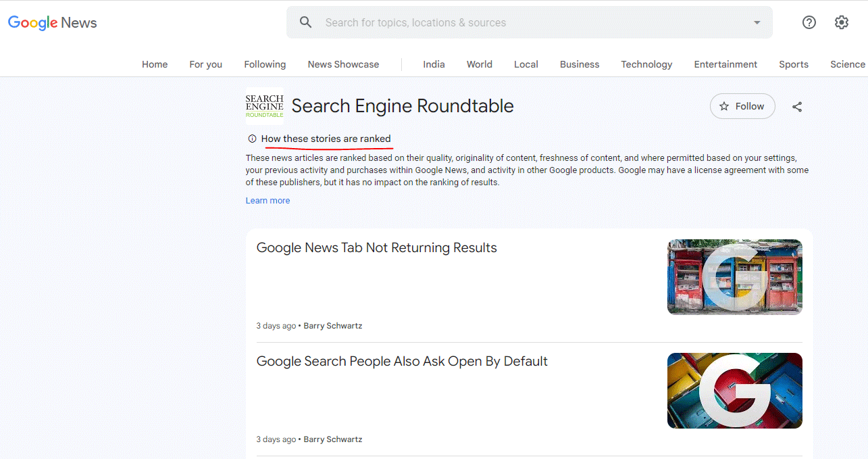Expand the search suggestions dropdown arrow
The height and width of the screenshot is (459, 868).
coord(757,22)
